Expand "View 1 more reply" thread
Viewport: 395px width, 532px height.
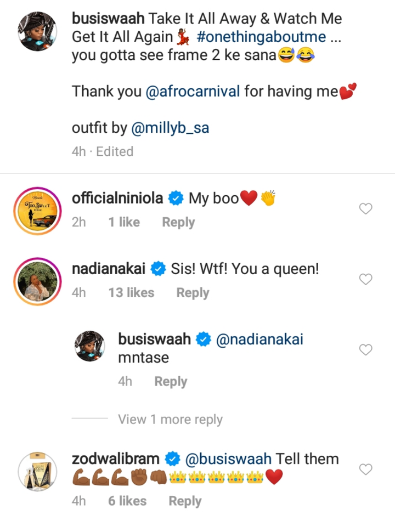170,420
